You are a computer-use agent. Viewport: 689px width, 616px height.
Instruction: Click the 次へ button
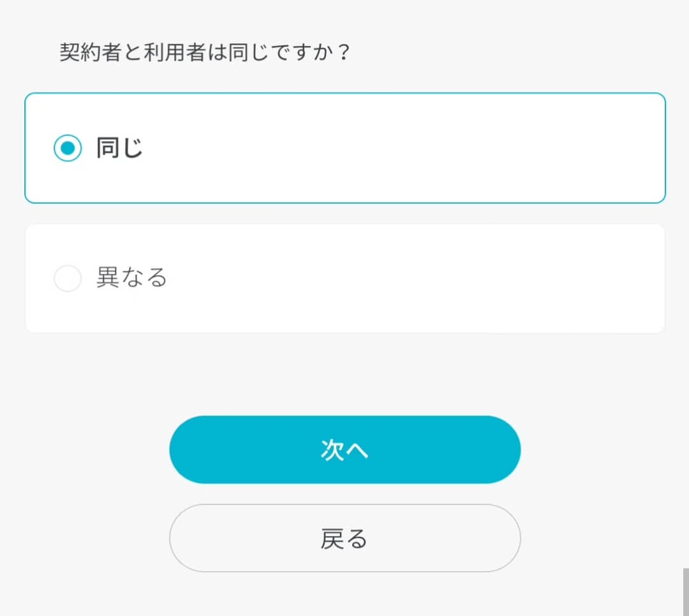click(345, 449)
